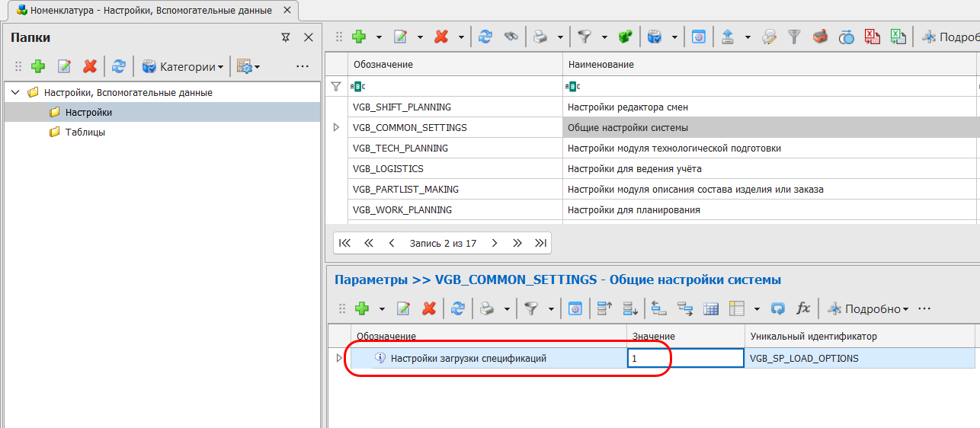
Task: Click categories basket icon in main toolbar
Action: coord(655,37)
